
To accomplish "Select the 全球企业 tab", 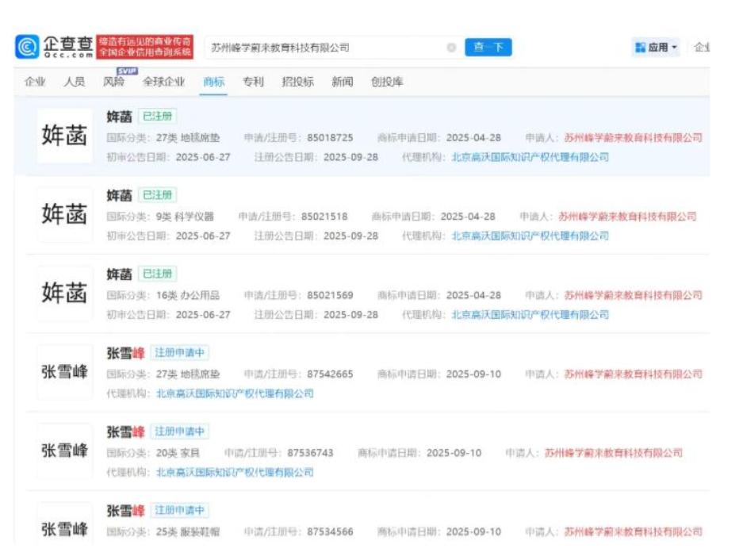I will pyautogui.click(x=163, y=82).
